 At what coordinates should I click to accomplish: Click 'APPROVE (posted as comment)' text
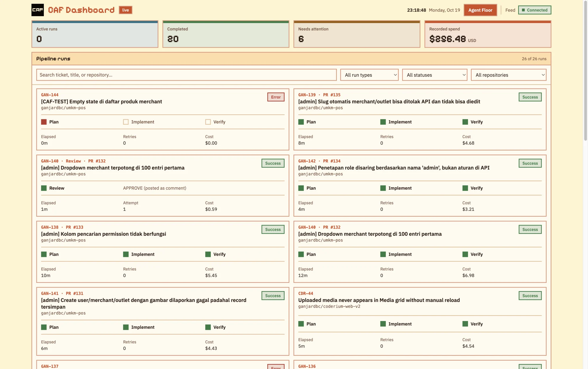155,188
